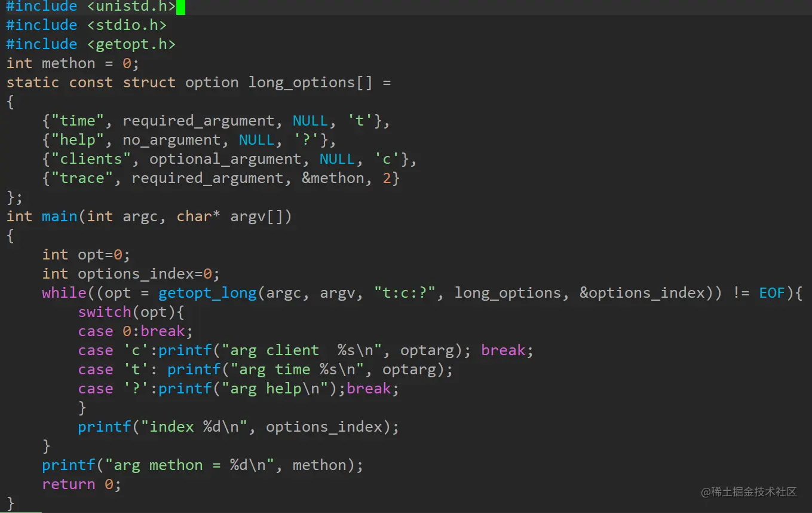The image size is (812, 513).
Task: Click '&options_index' in the getopt_long call
Action: pyautogui.click(x=642, y=293)
